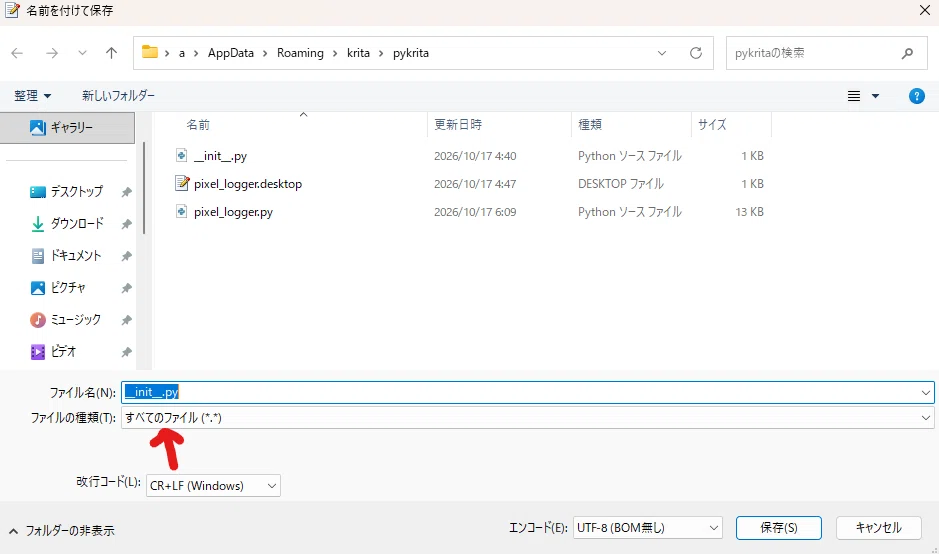
Task: Go up one folder level
Action: tap(111, 53)
